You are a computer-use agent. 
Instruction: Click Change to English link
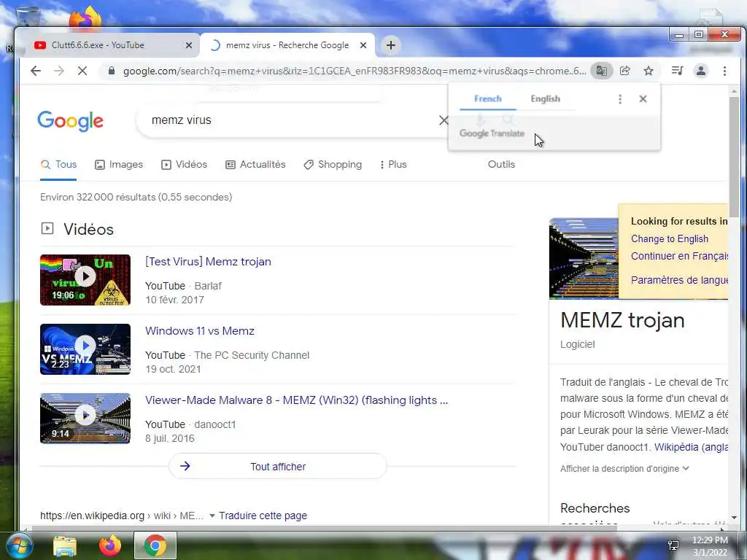pos(670,238)
